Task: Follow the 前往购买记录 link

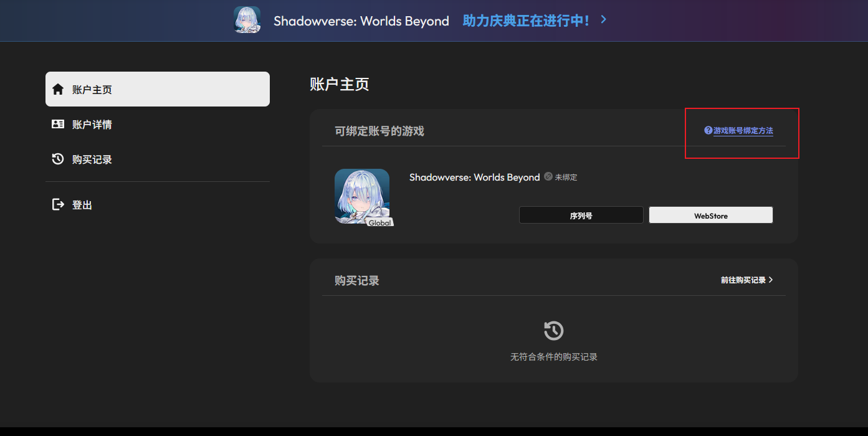Action: pyautogui.click(x=743, y=280)
